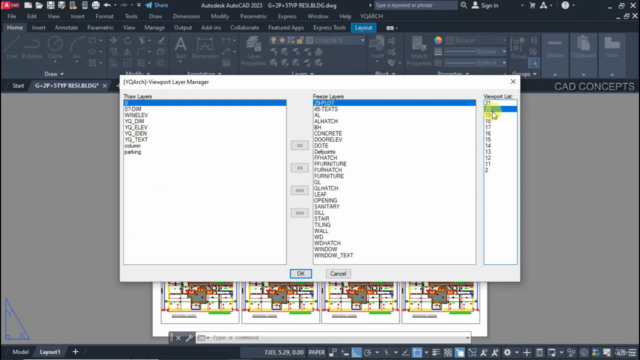Click Match Properties brush icon
This screenshot has height=360, width=640.
(x=419, y=51)
